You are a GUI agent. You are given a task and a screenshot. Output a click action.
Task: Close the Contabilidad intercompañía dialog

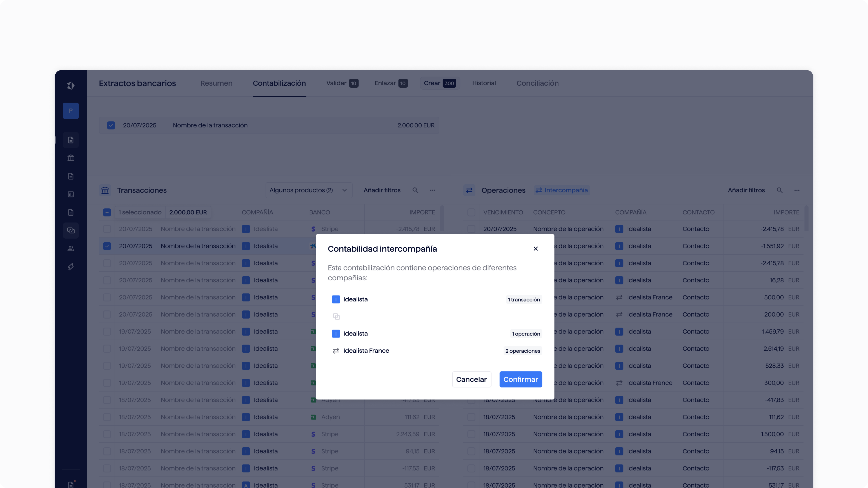536,249
